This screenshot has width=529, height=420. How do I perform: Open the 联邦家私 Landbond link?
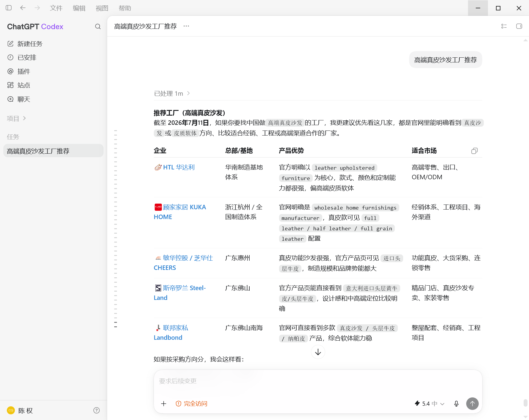pyautogui.click(x=171, y=333)
